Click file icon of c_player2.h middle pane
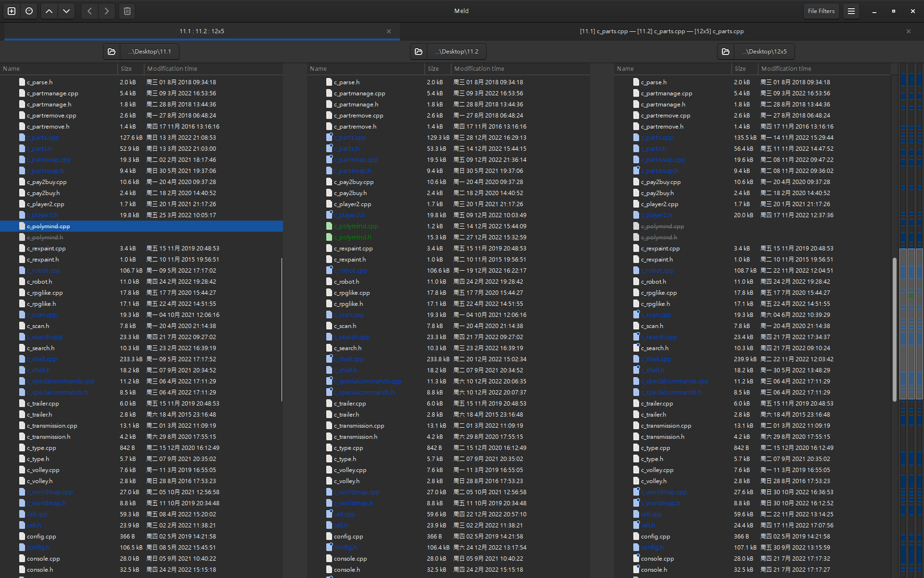This screenshot has width=924, height=578. click(329, 215)
